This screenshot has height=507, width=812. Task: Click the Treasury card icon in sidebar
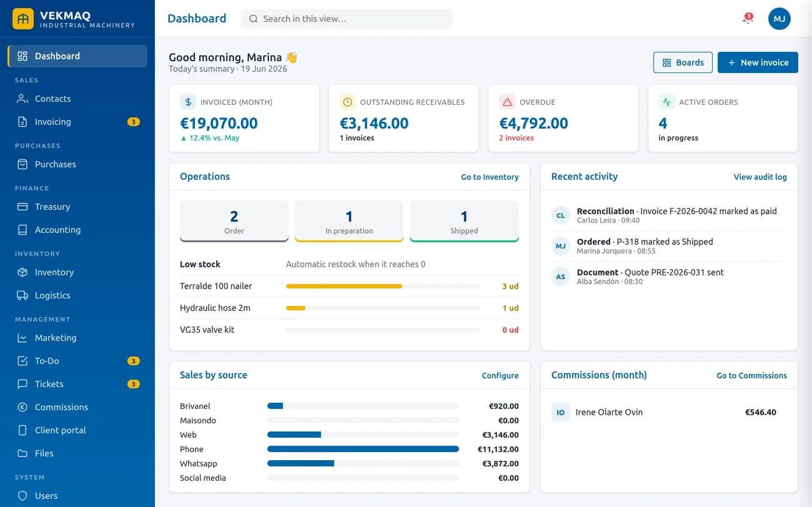[22, 207]
